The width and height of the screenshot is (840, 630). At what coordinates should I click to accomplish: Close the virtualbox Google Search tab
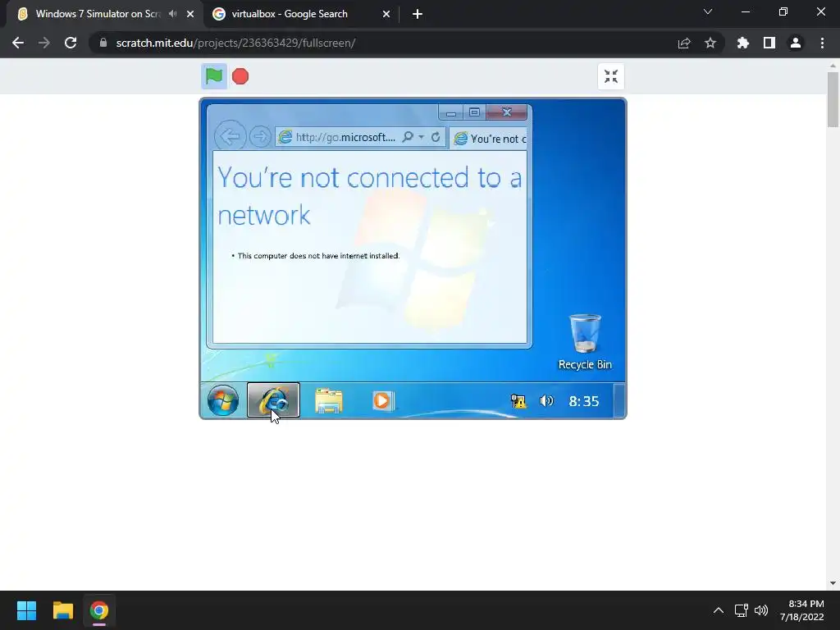click(x=386, y=15)
